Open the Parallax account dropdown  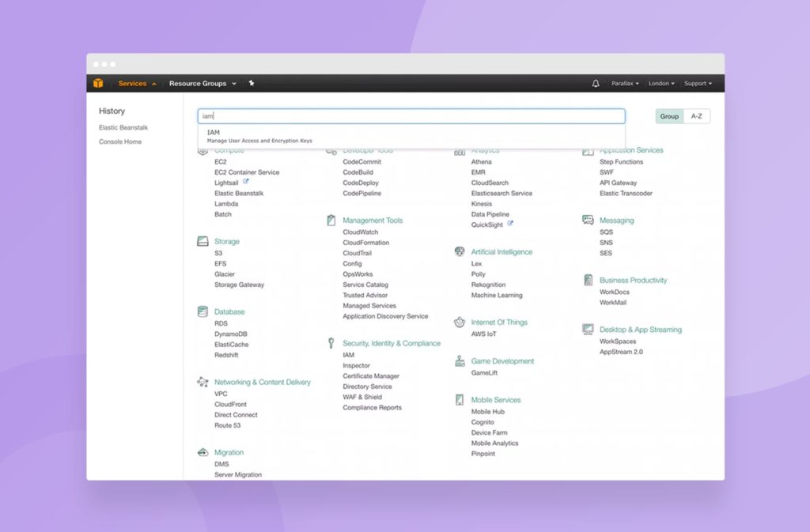click(x=625, y=83)
